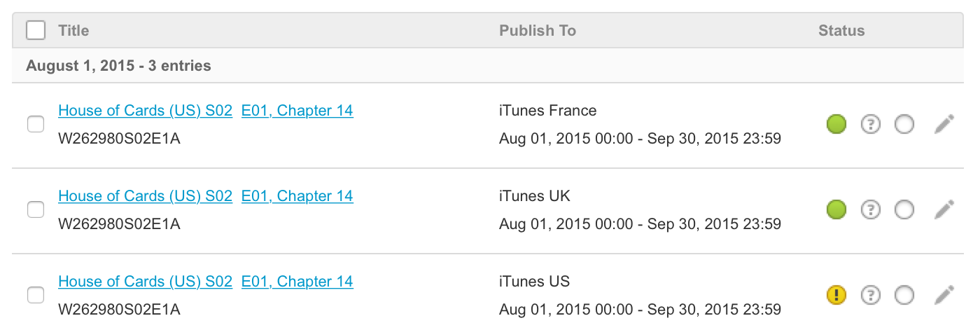Click empty circle icon in iTunes US row

904,295
